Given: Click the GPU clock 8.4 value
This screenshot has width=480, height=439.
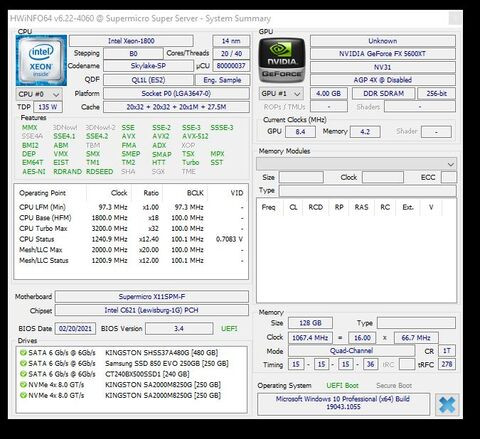Looking at the screenshot, I should pos(300,132).
